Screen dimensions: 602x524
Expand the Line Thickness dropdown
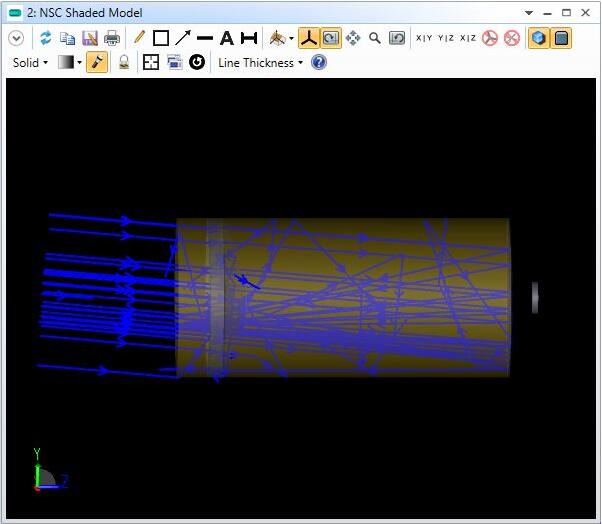261,62
